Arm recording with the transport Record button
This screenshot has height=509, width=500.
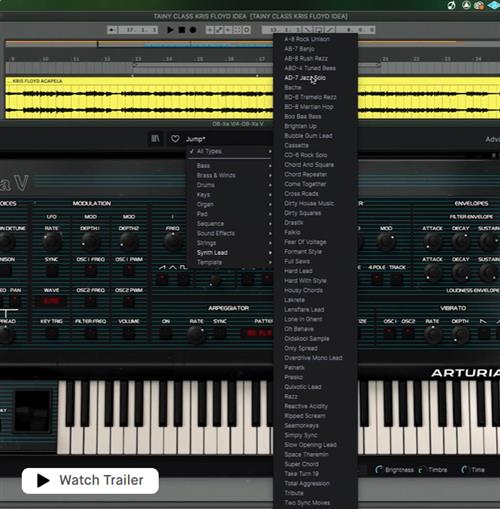pos(193,30)
